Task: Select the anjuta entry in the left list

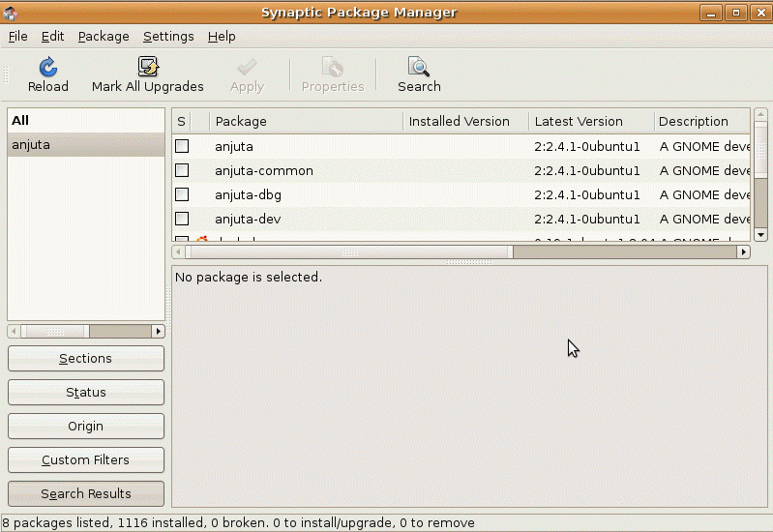Action: (85, 145)
